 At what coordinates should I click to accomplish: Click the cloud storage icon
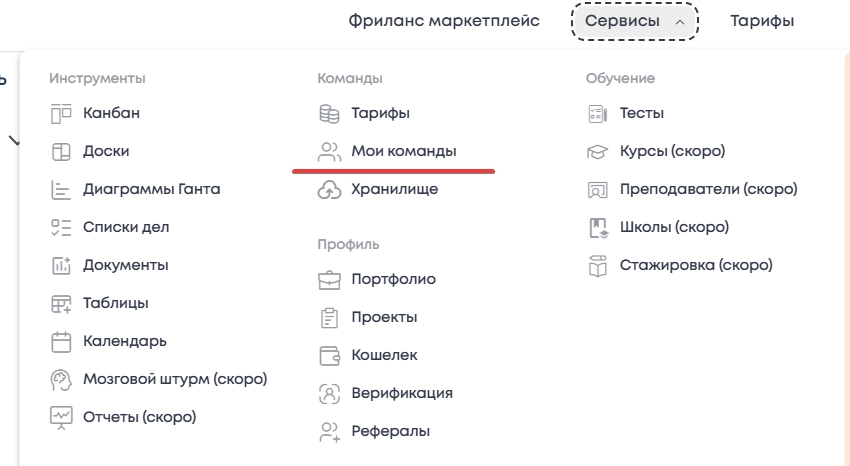click(330, 189)
